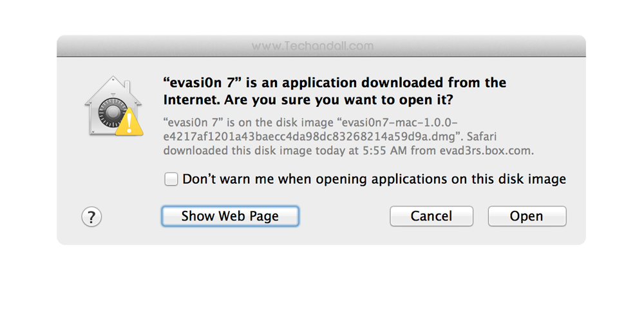Cancel opening the evasi0n 7 application
The width and height of the screenshot is (644, 325).
coord(431,217)
